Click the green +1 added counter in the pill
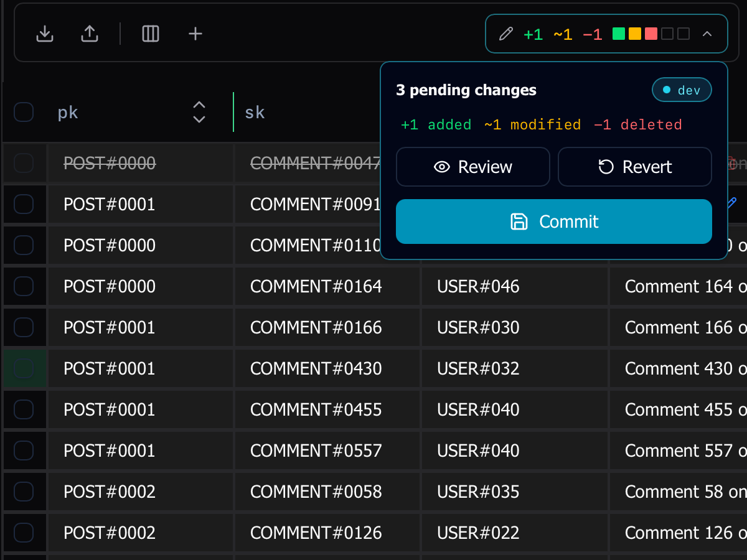Screen dimensions: 747x560 [x=533, y=34]
